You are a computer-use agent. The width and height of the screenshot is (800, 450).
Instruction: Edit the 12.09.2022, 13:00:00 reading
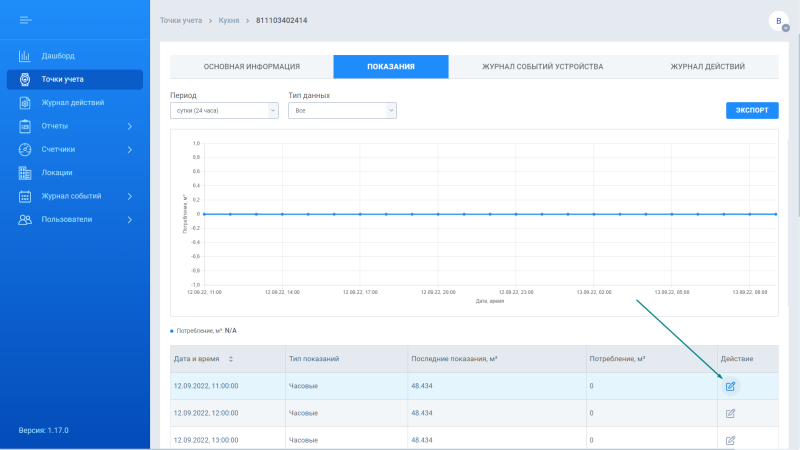point(730,440)
